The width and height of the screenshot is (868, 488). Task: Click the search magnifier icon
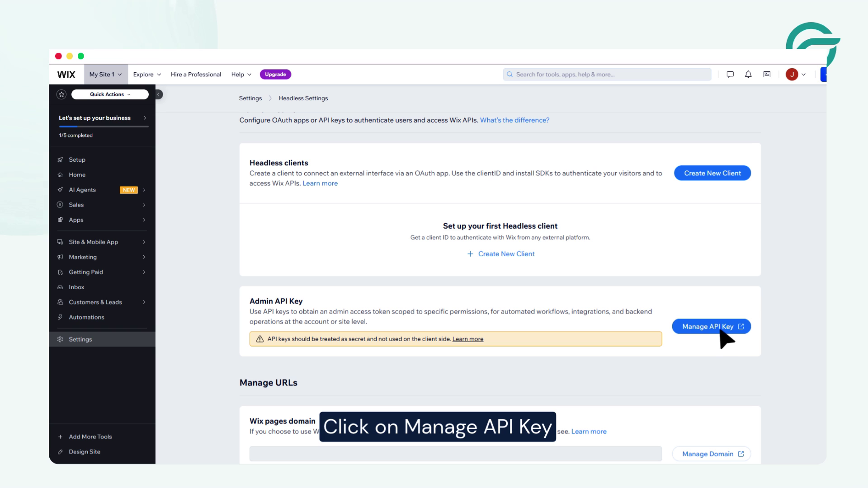(x=510, y=75)
